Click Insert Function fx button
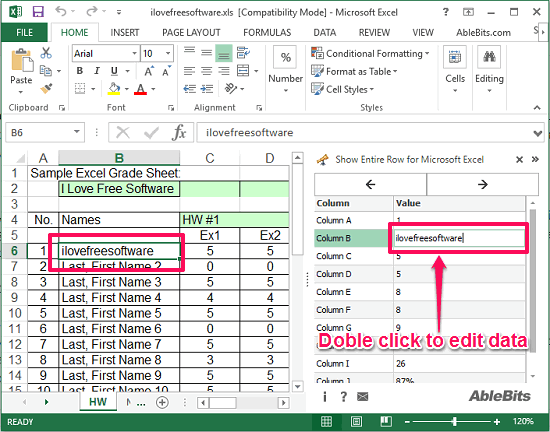The image size is (550, 432). point(179,133)
